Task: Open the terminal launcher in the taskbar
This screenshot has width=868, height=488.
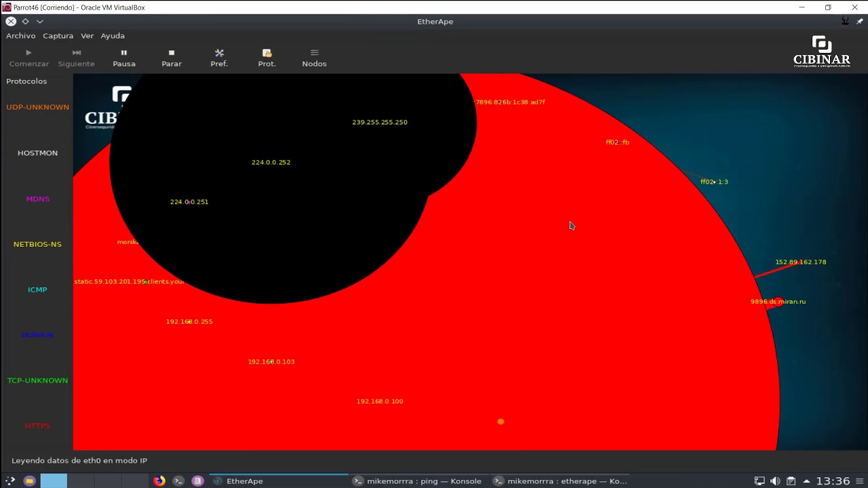Action: (x=178, y=481)
